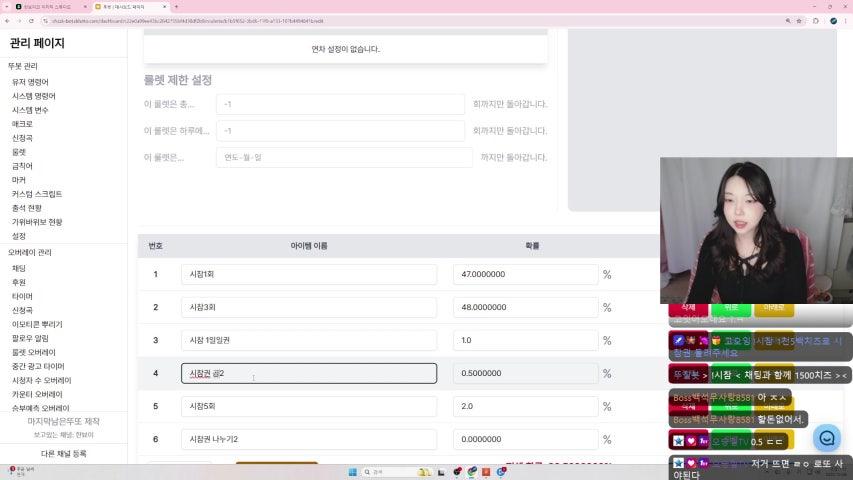
Task: Open Windows Start menu
Action: point(353,472)
